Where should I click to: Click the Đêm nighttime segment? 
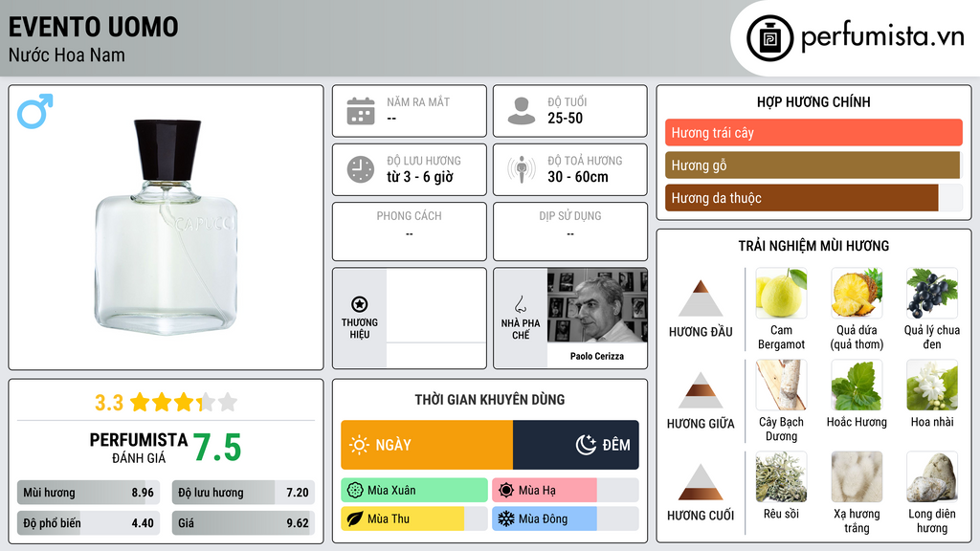point(575,445)
